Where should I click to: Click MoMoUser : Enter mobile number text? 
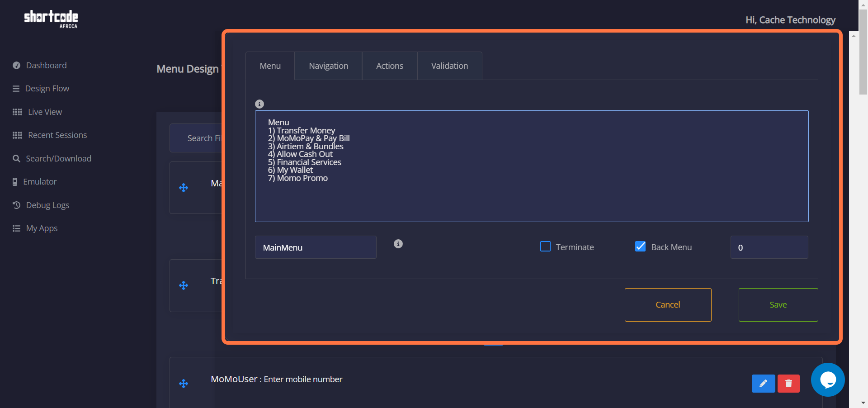(x=277, y=380)
